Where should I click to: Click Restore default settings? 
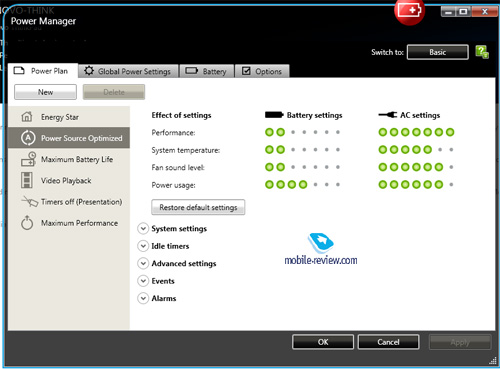point(198,207)
